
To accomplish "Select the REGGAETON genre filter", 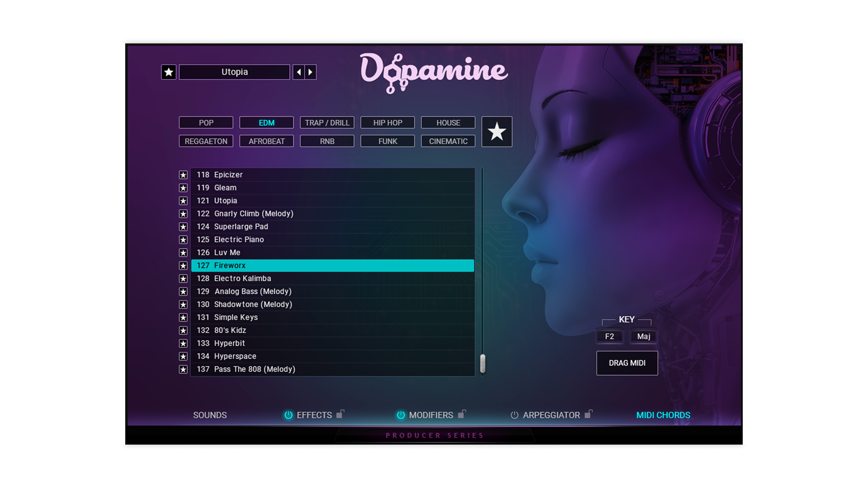I will [206, 141].
